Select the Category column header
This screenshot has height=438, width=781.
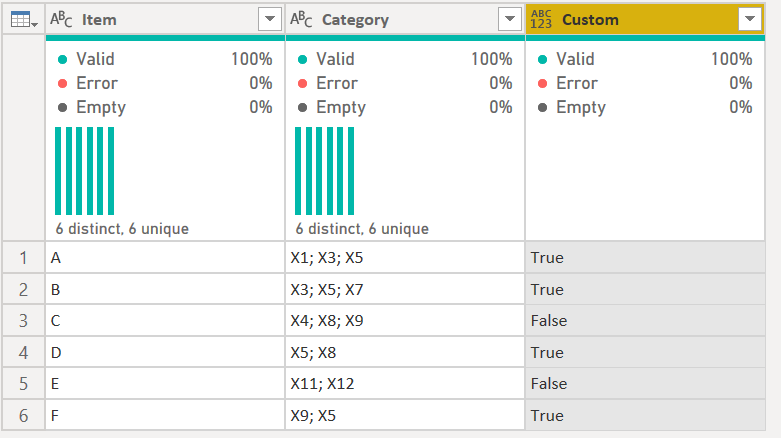tap(405, 19)
